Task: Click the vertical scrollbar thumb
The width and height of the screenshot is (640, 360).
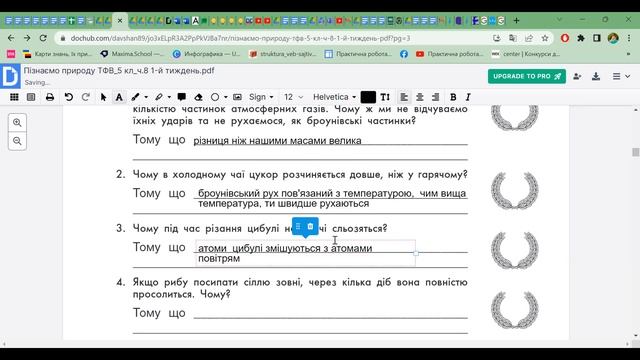Action: [636, 152]
